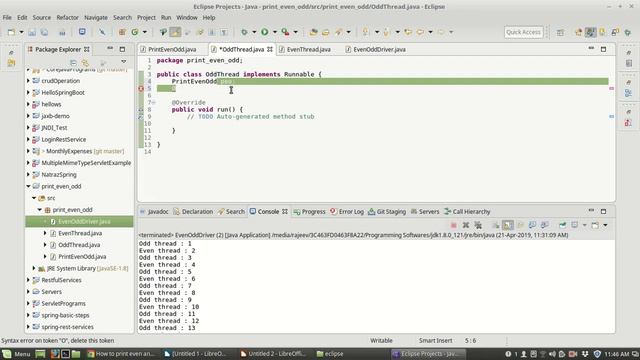
Task: Click Quick Access search field
Action: point(524,32)
